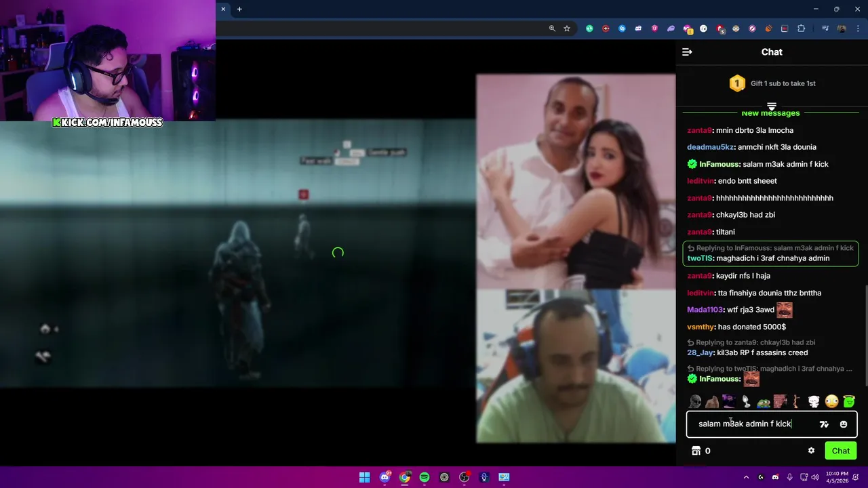Open the Kick shop storefront icon

(x=696, y=451)
